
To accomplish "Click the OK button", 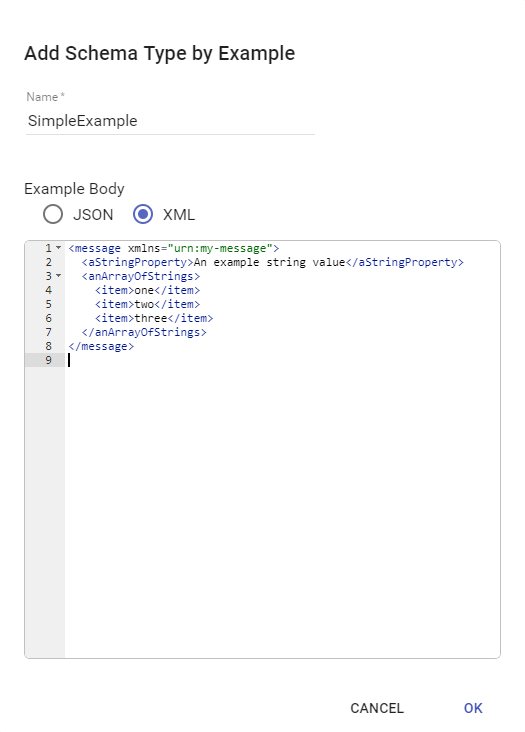I will [x=473, y=708].
